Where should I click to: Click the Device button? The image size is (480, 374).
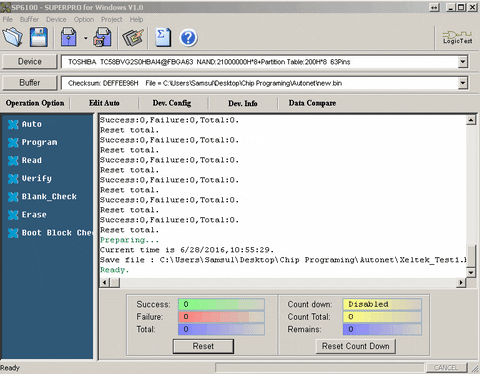[x=30, y=62]
